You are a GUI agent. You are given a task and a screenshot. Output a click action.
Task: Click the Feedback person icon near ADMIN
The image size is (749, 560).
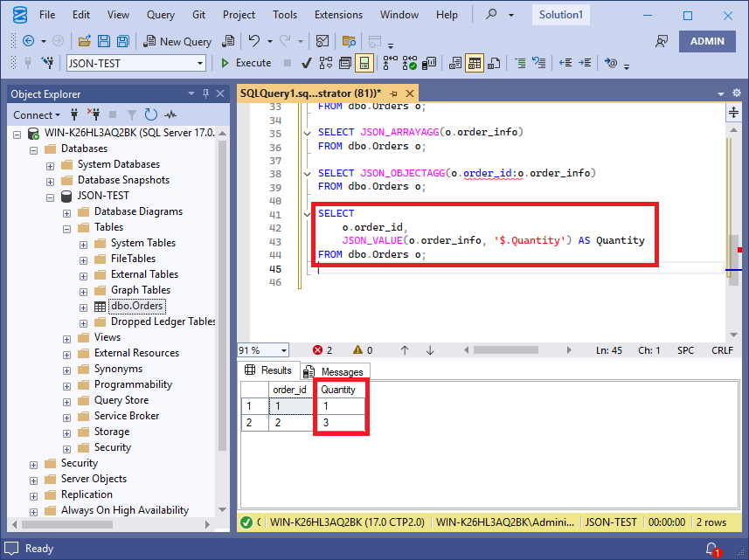pyautogui.click(x=662, y=42)
